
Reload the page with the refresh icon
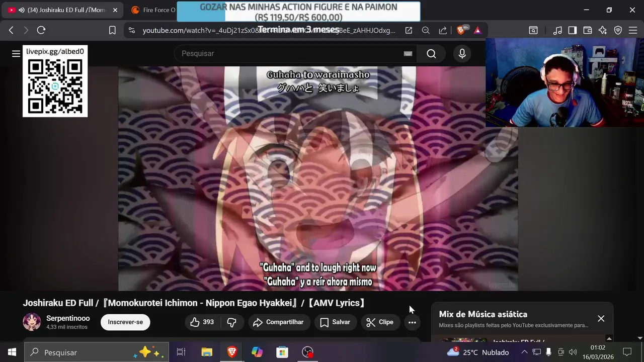41,30
